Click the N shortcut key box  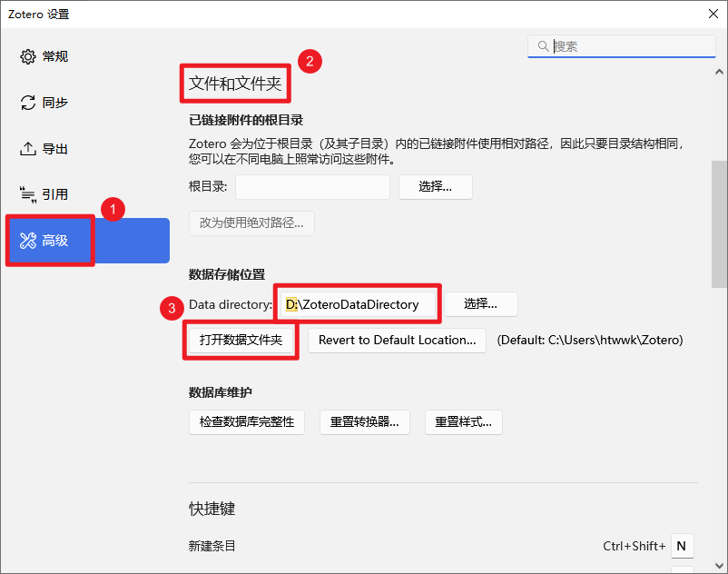pyautogui.click(x=682, y=546)
